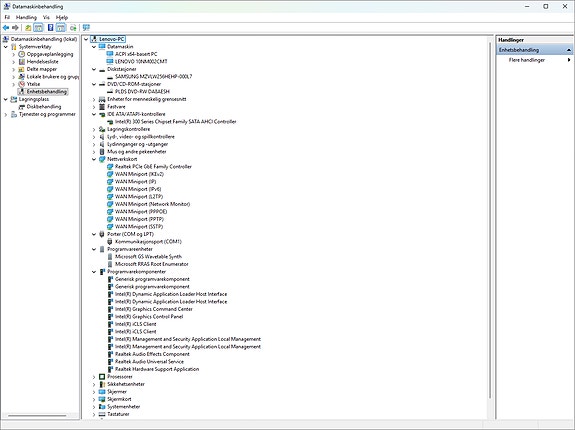This screenshot has height=430, width=575.
Task: Click the monitor scan hardware toolbar icon
Action: pos(86,28)
